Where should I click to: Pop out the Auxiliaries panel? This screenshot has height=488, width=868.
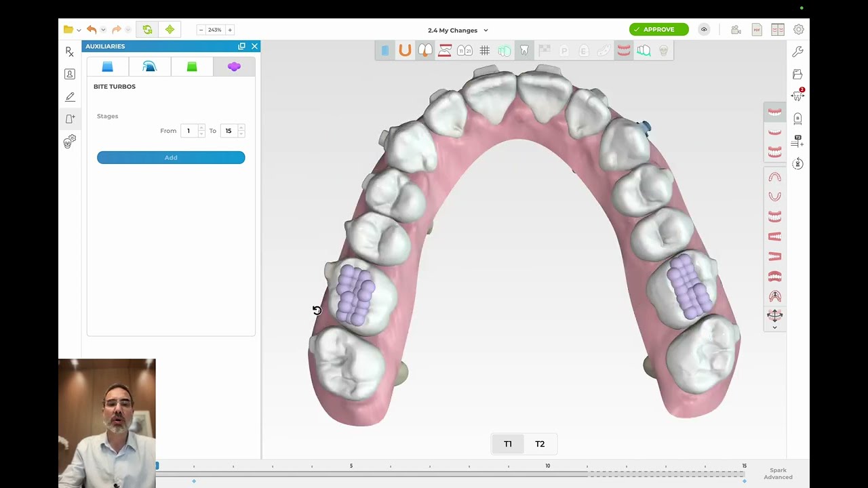click(x=241, y=46)
